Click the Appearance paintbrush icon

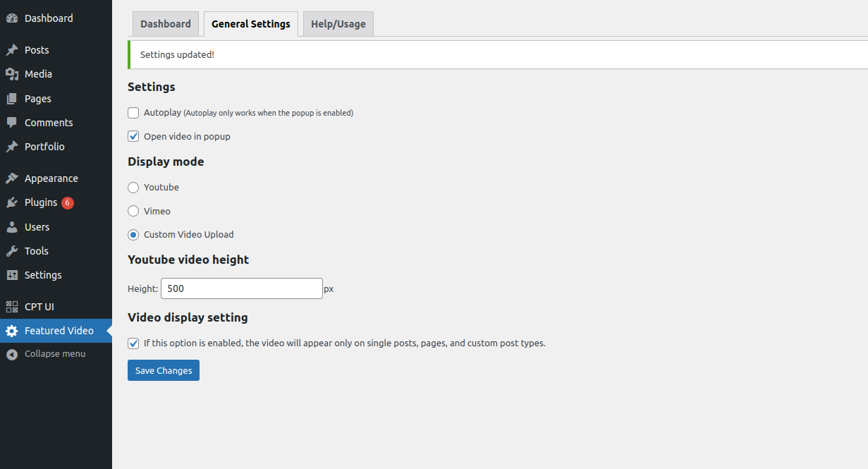point(12,178)
